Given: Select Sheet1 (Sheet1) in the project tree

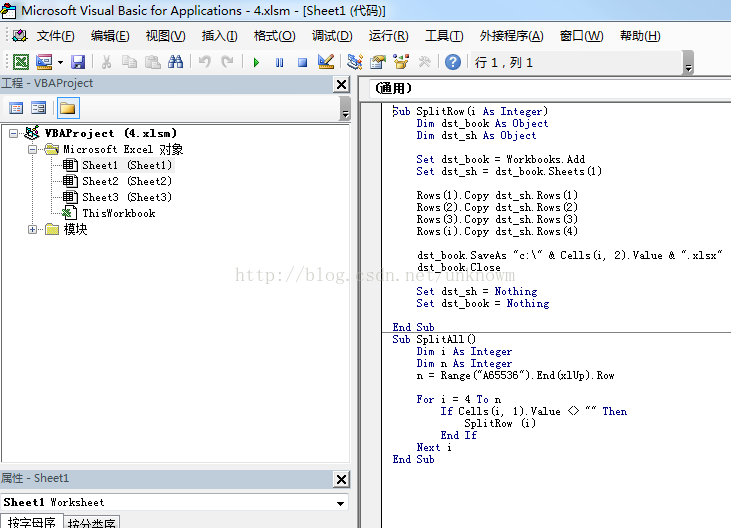Looking at the screenshot, I should pyautogui.click(x=127, y=165).
